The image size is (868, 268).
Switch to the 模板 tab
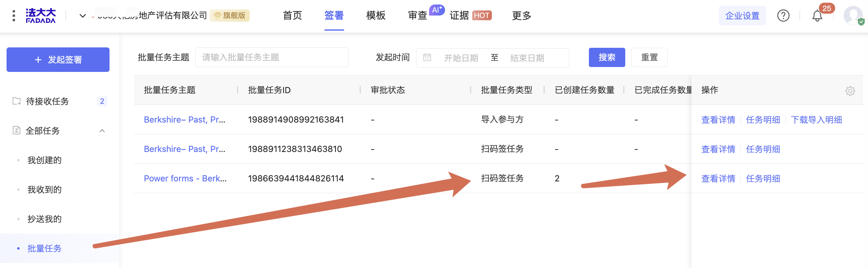click(x=376, y=16)
